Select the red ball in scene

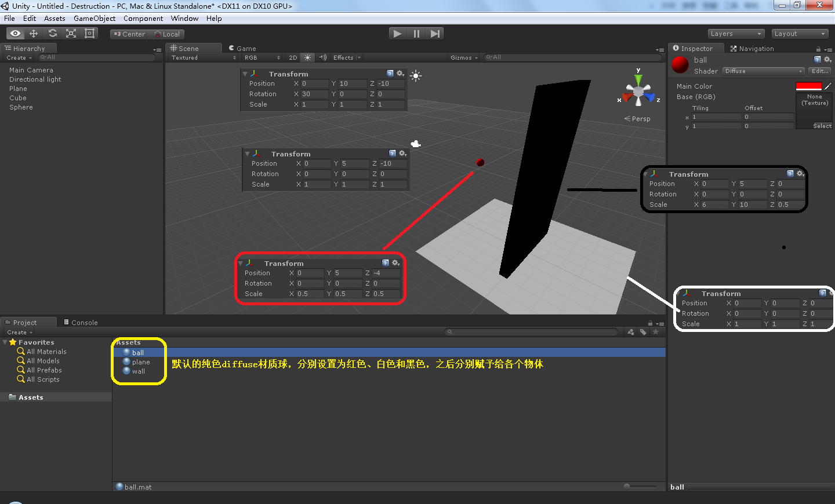coord(480,162)
